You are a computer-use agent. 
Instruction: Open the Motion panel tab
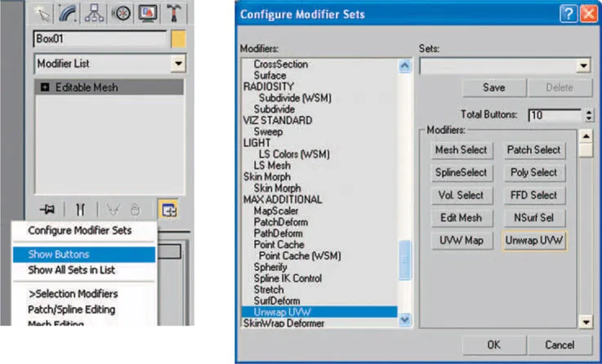click(123, 11)
